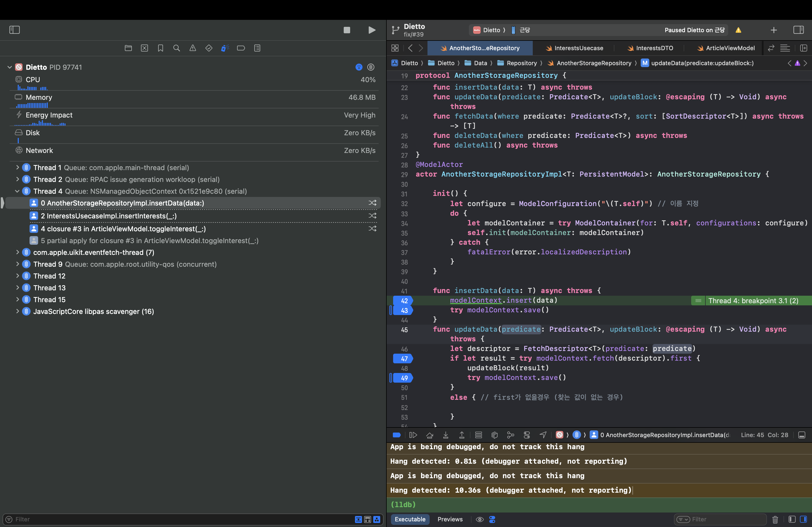The image size is (812, 527).
Task: Expand Thread 9 utility-qos disclosure
Action: (17, 264)
